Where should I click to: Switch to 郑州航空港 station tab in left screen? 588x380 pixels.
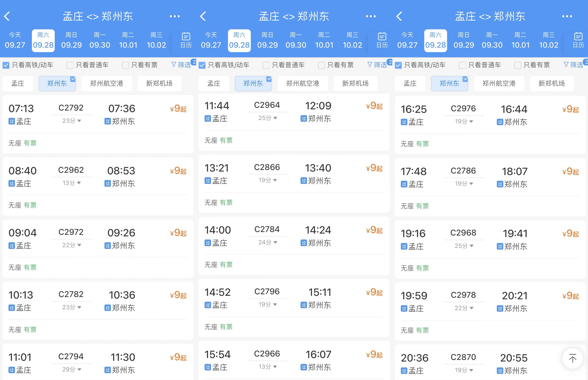pos(106,83)
